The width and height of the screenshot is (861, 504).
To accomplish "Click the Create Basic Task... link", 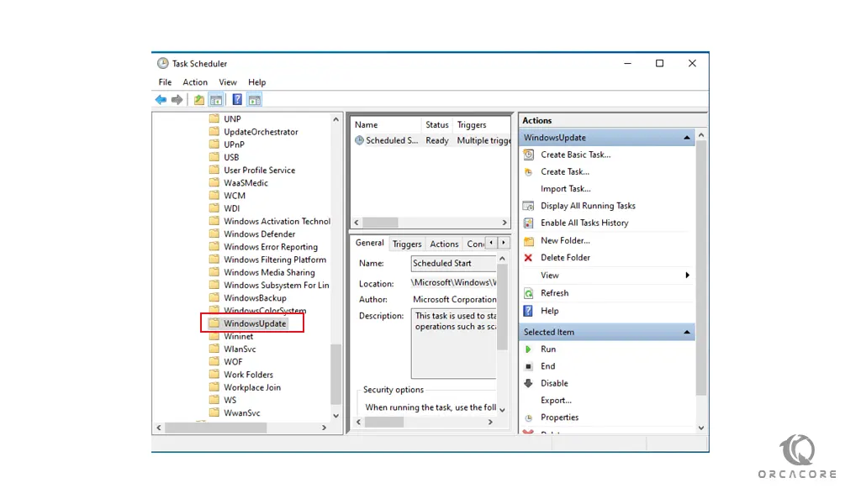I will point(575,155).
